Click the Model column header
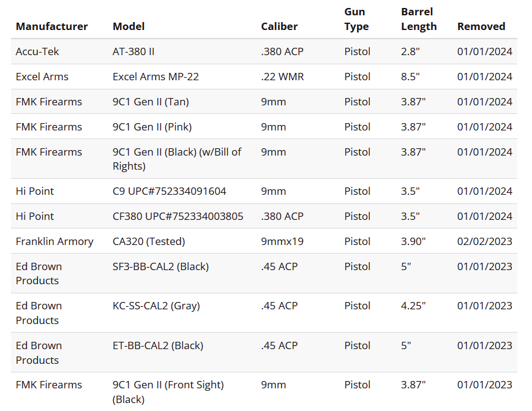The height and width of the screenshot is (411, 532). click(129, 26)
